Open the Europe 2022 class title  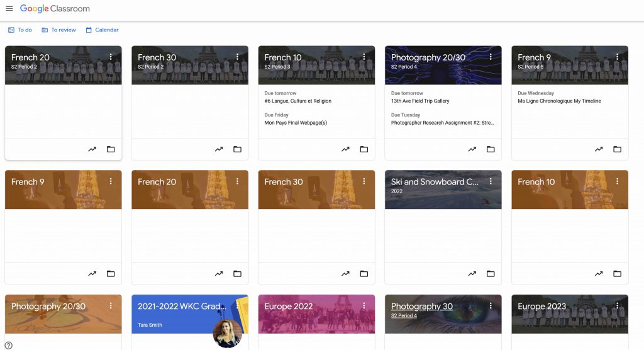pos(288,306)
